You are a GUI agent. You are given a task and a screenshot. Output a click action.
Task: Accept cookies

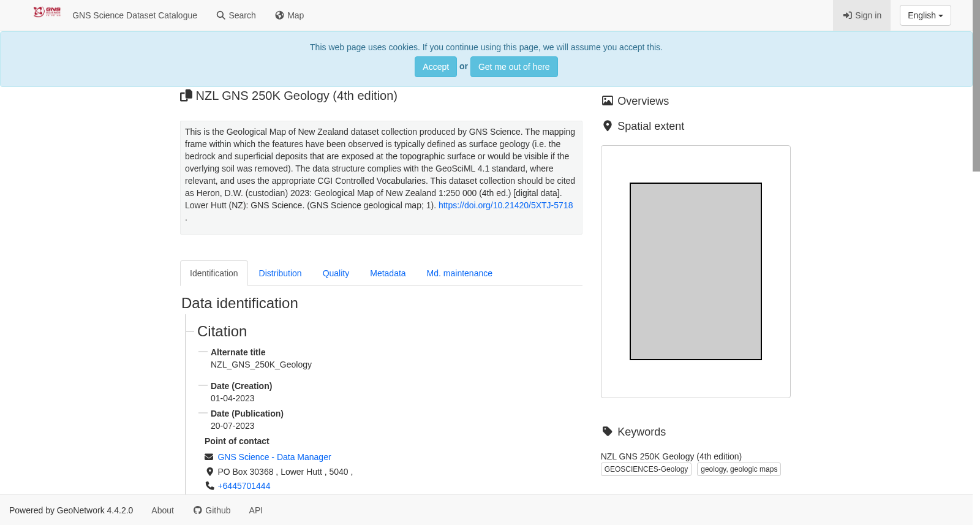click(435, 67)
